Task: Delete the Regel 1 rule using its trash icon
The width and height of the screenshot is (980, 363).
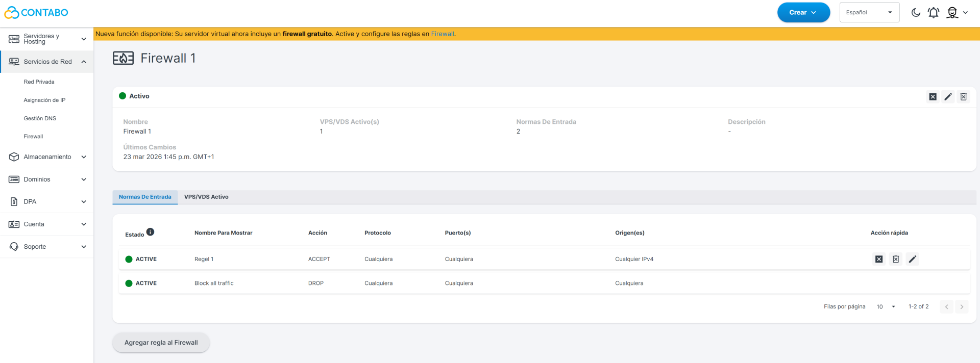Action: point(896,259)
